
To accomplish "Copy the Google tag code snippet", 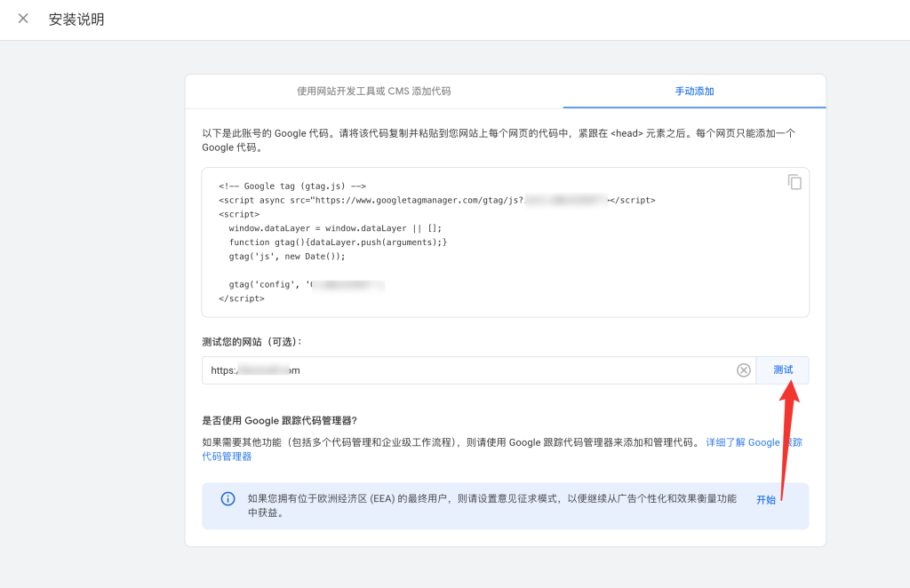I will point(794,182).
